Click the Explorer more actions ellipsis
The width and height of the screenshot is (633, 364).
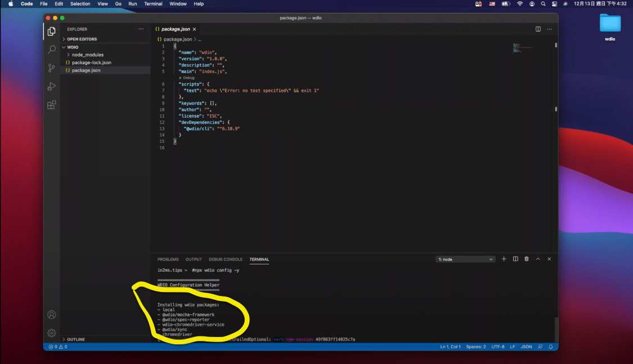pyautogui.click(x=141, y=29)
